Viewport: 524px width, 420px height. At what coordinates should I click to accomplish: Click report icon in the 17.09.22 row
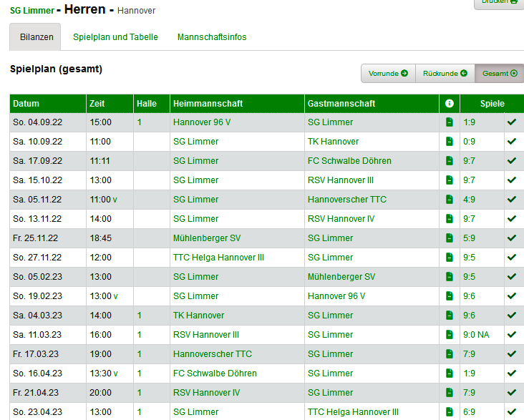click(x=449, y=161)
